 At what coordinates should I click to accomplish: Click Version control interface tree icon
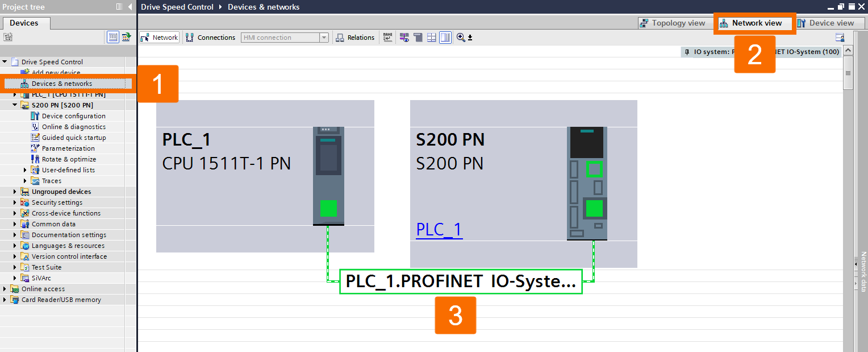tap(25, 256)
